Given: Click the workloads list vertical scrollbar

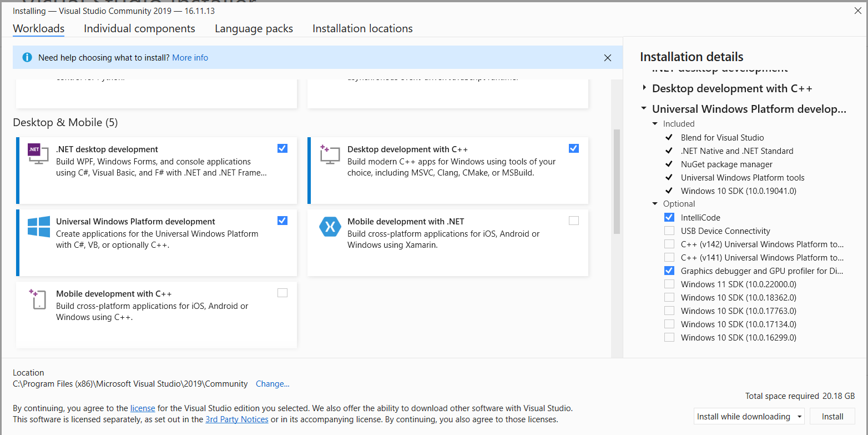Looking at the screenshot, I should tap(616, 182).
